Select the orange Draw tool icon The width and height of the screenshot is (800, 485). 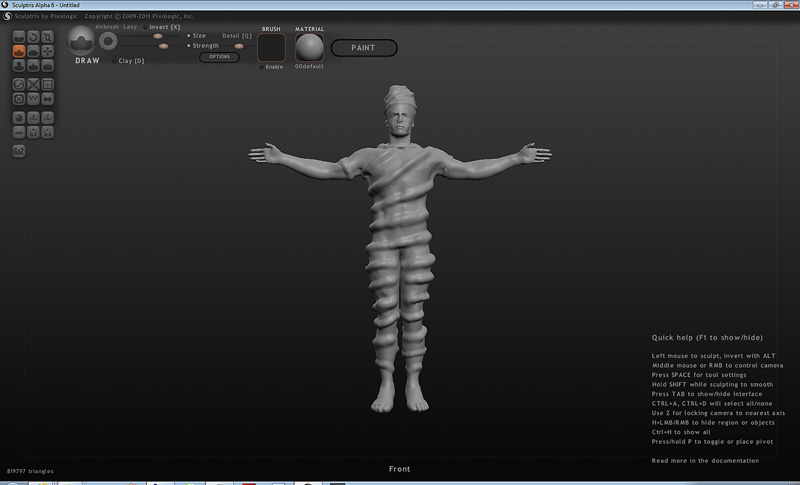tap(19, 50)
